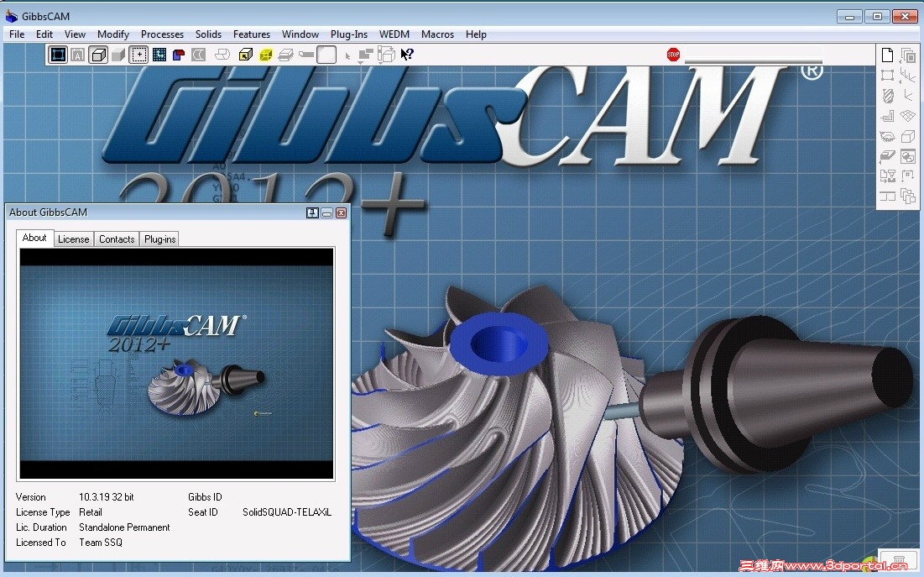Open the stacked frames workgroup palette icon

(x=908, y=55)
